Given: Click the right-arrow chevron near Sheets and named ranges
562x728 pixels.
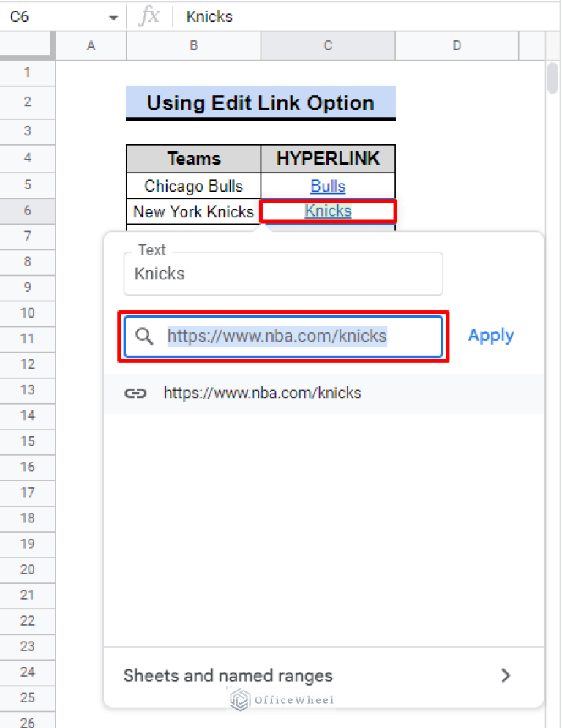Looking at the screenshot, I should (506, 675).
